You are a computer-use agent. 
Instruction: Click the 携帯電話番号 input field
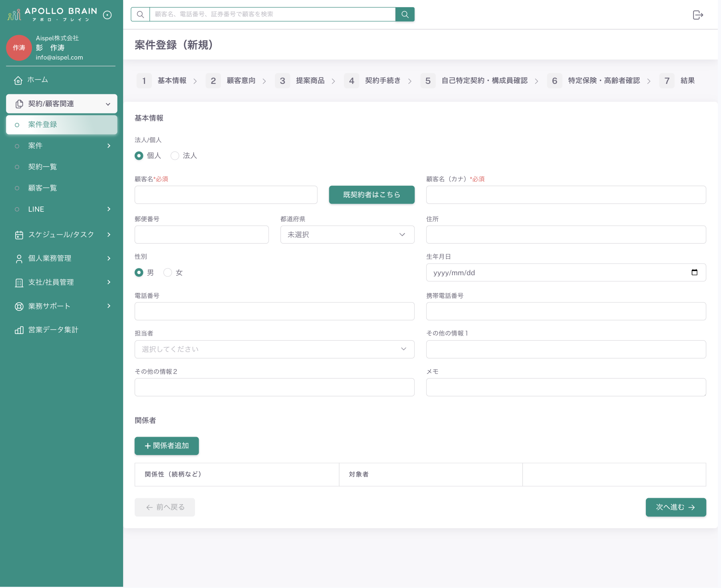[x=566, y=311]
